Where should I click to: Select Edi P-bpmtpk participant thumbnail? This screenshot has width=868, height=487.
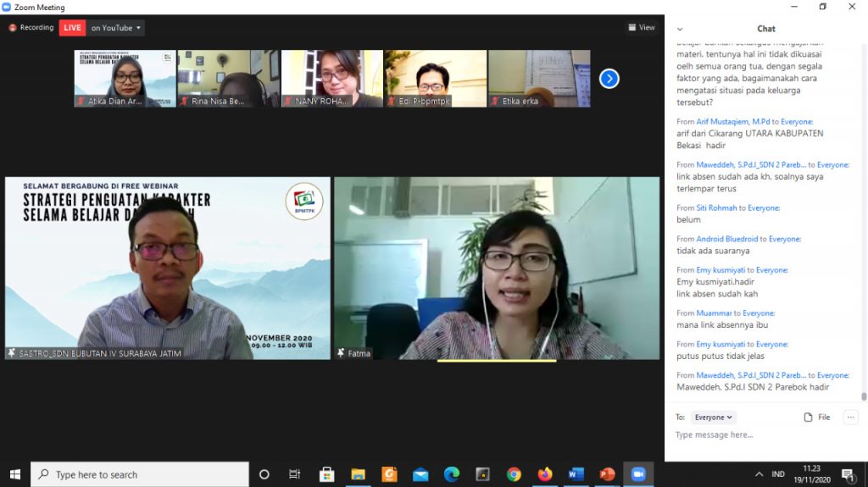(x=436, y=79)
